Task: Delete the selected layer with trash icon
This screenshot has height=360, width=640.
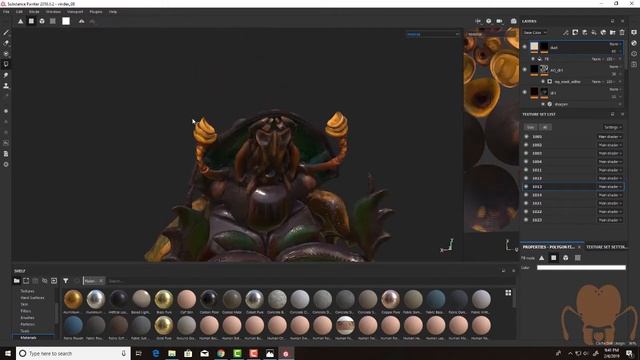Action: (622, 32)
